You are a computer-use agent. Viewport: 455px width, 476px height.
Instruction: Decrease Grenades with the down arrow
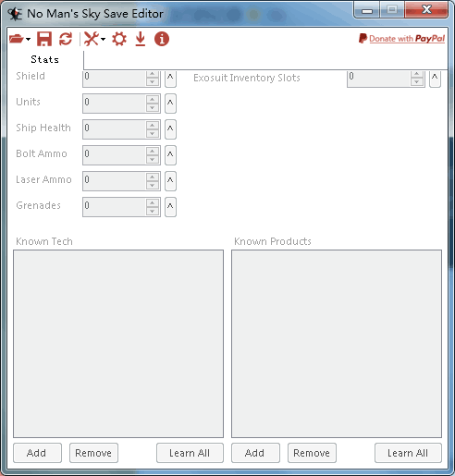click(153, 211)
